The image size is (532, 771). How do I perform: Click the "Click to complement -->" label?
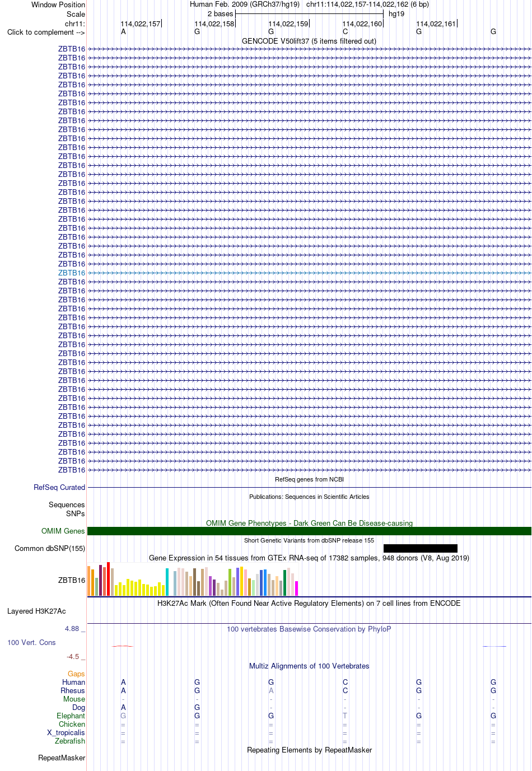coord(46,32)
